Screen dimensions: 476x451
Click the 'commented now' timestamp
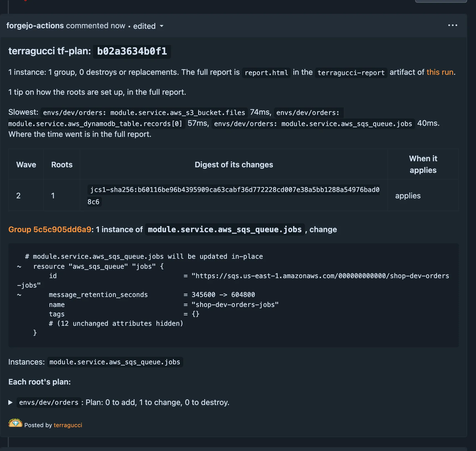(95, 25)
